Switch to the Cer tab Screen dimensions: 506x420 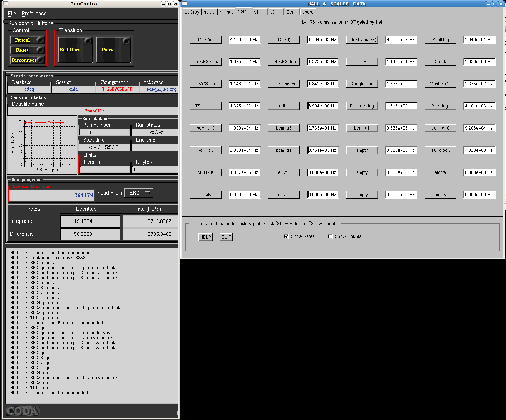click(x=292, y=12)
